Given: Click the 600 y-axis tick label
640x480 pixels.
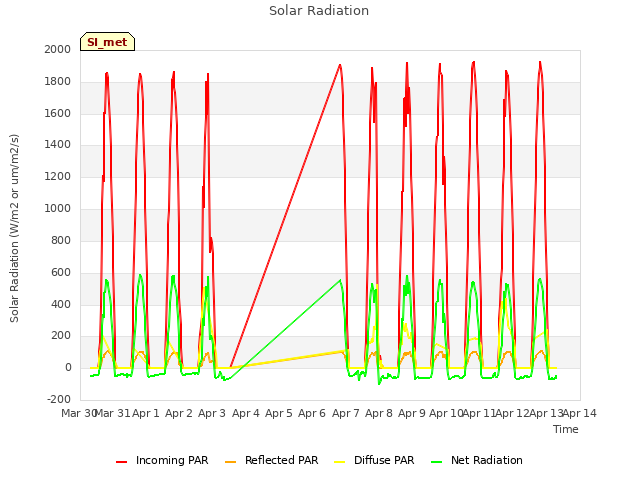Looking at the screenshot, I should click(61, 272).
